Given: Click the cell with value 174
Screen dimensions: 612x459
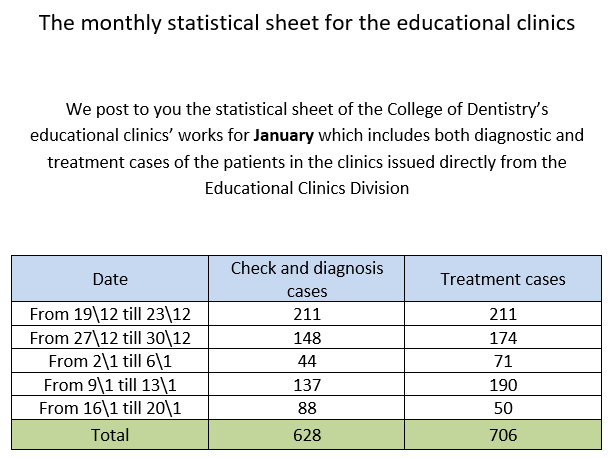Looking at the screenshot, I should (503, 338).
